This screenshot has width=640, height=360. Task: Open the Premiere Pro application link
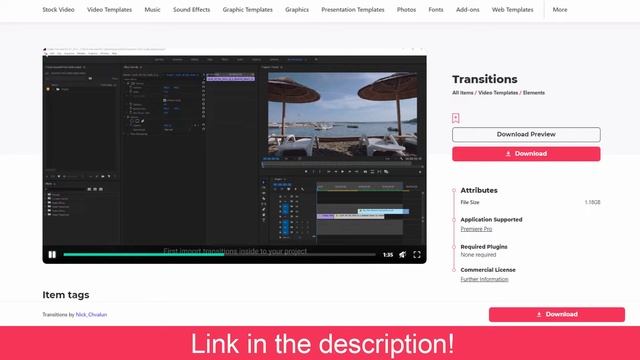[x=476, y=229]
